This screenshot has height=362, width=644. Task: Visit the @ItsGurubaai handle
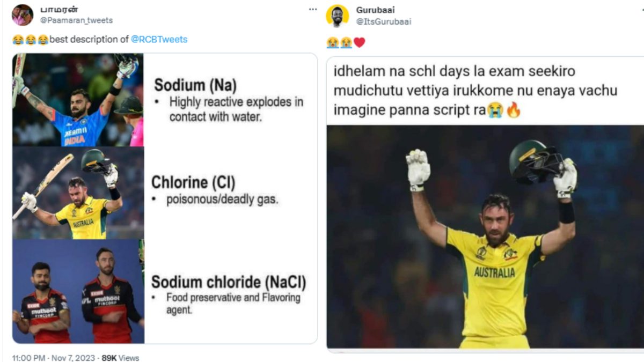383,21
